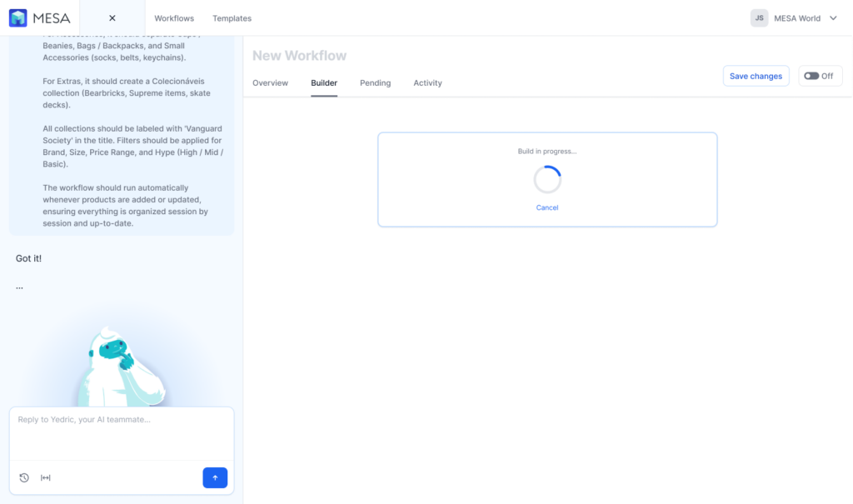
Task: Send a message with the blue arrow icon
Action: pos(215,477)
